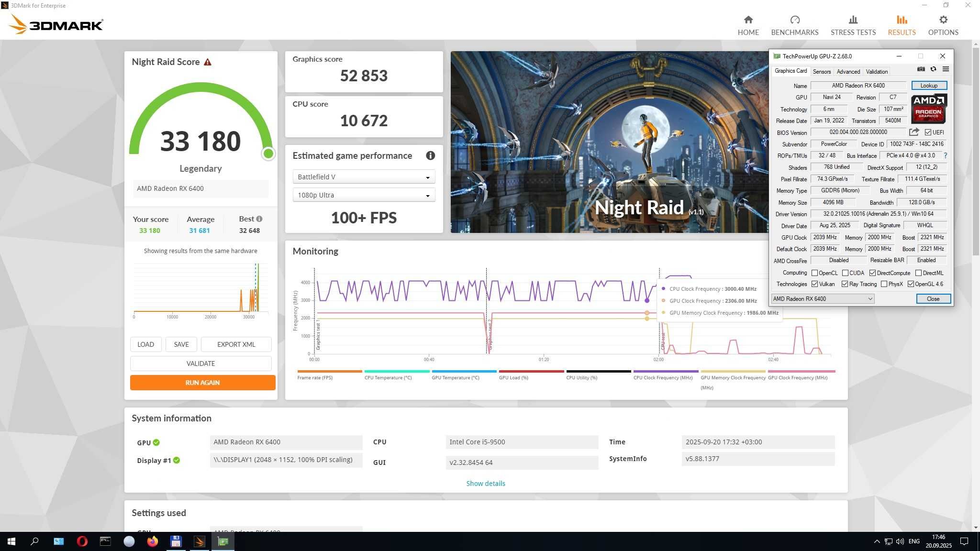This screenshot has height=551, width=980.
Task: Toggle the Ray Tracing checkbox
Action: (x=845, y=284)
